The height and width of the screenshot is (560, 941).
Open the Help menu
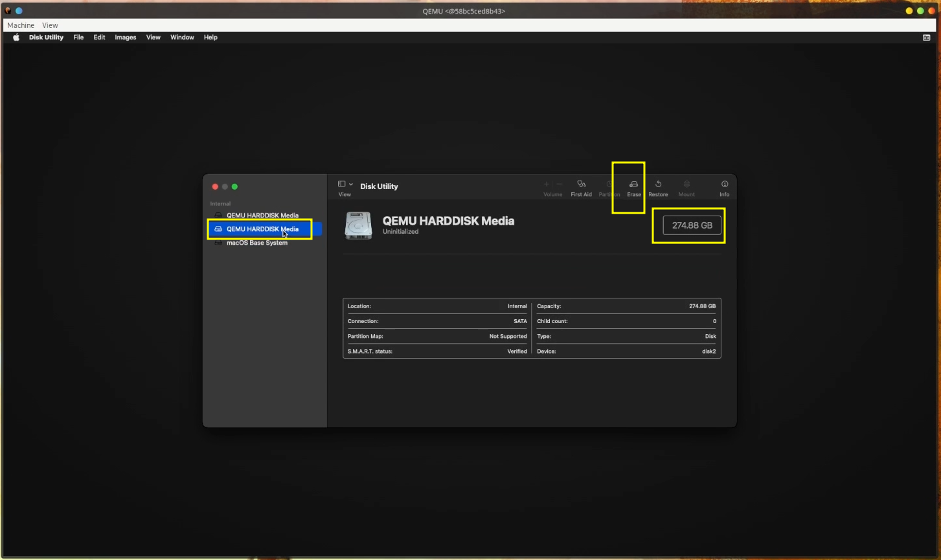click(x=210, y=38)
